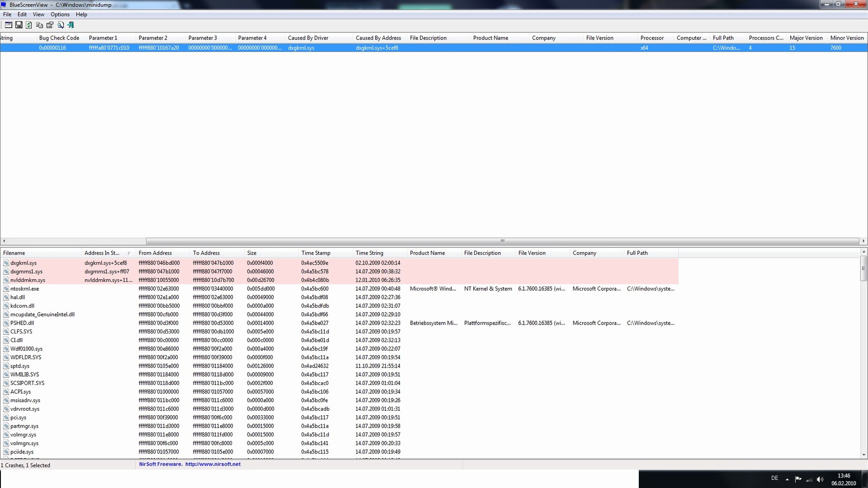
Task: Open the File menu
Action: point(7,14)
